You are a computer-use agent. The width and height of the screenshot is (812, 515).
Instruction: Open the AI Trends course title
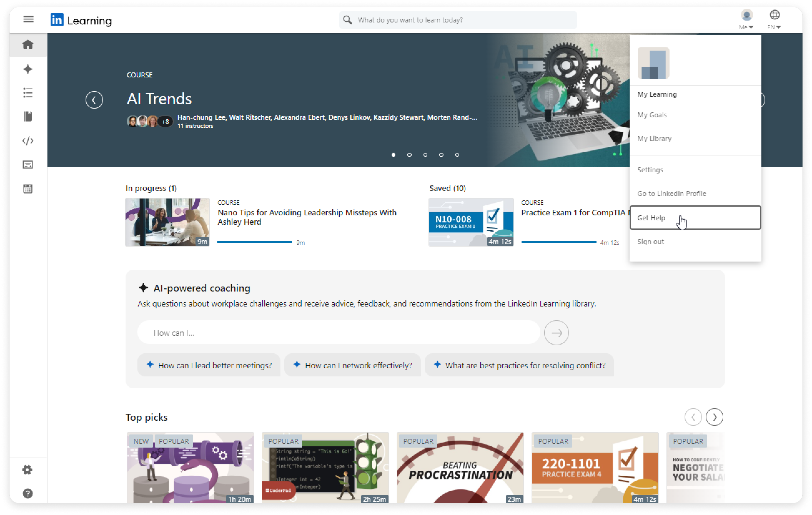coord(159,99)
